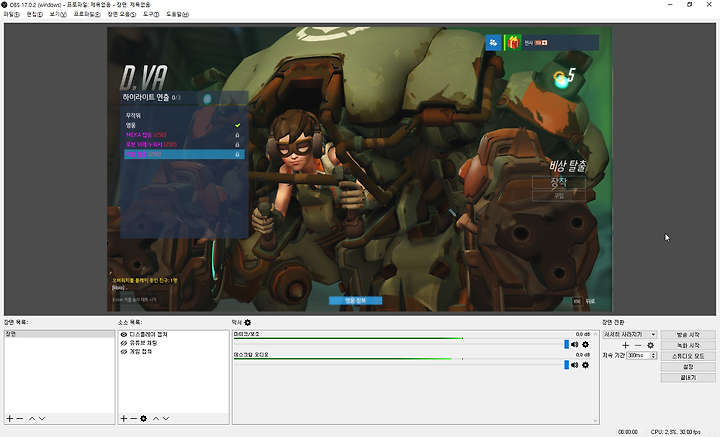720x437 pixels.
Task: Move source down with down arrow
Action: point(166,419)
